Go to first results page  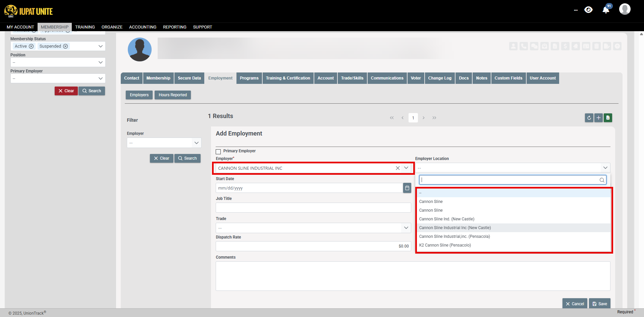pos(392,118)
